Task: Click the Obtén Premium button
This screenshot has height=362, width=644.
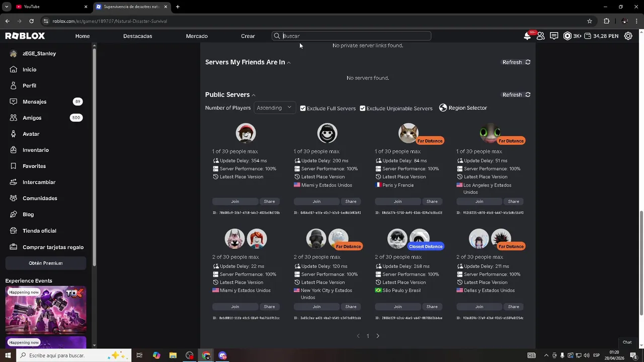Action: point(45,263)
